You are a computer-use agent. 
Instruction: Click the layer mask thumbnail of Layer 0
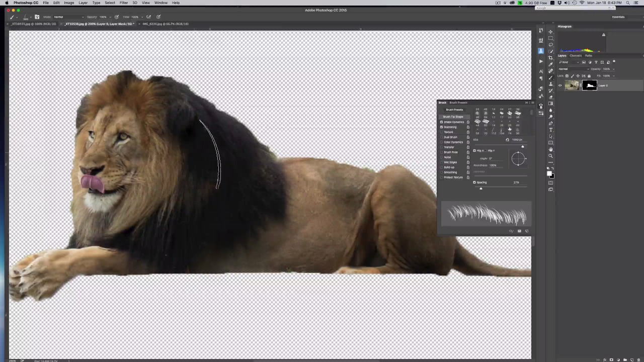point(589,85)
